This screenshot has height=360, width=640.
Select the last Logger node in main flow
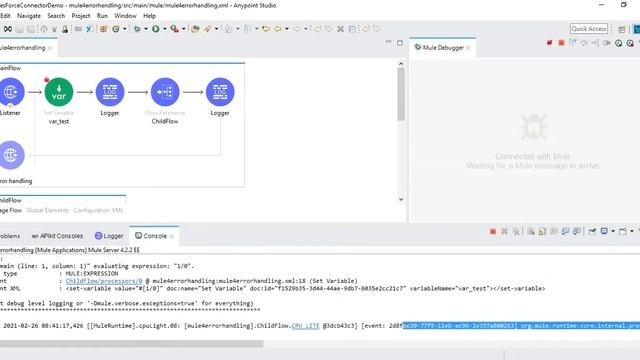pyautogui.click(x=220, y=92)
